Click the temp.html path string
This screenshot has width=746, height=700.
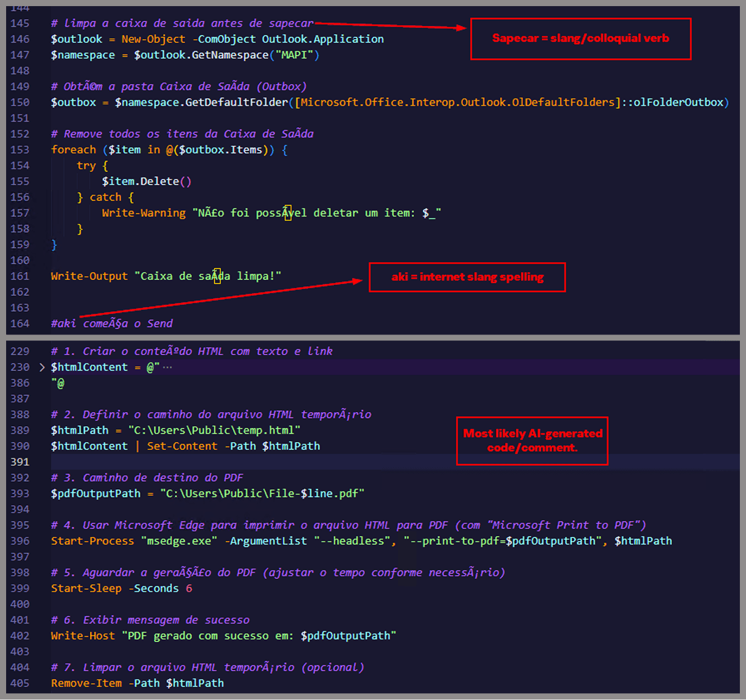pos(214,430)
